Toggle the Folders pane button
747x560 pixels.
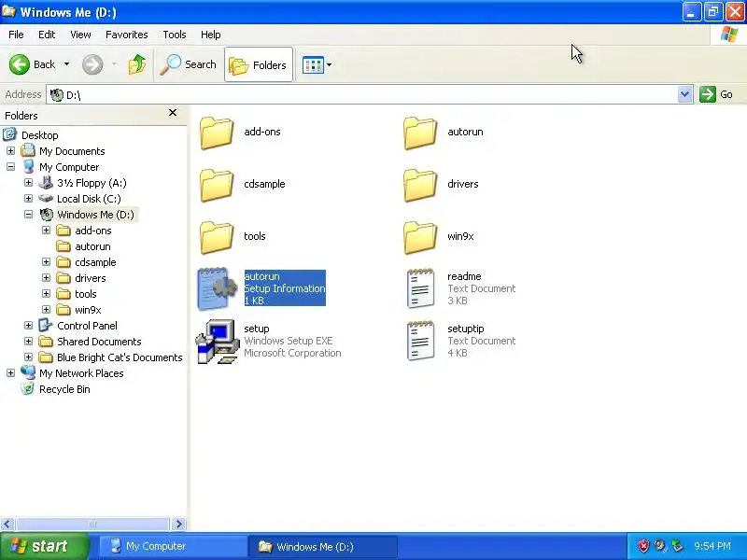[x=259, y=64]
